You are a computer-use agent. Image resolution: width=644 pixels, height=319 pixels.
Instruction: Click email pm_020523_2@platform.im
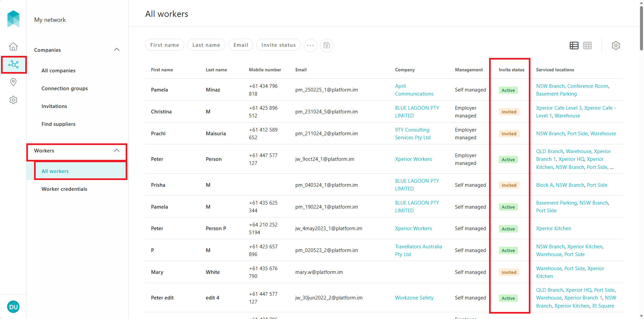[326, 250]
